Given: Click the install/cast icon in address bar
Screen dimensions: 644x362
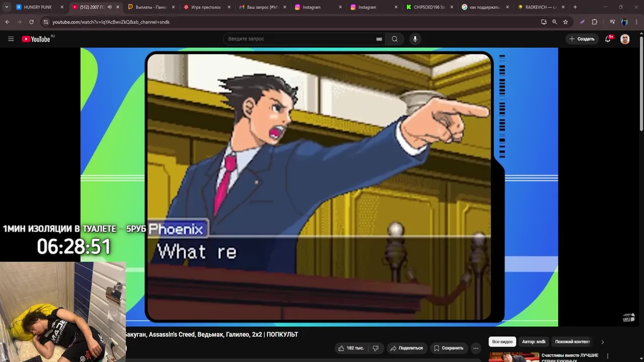Looking at the screenshot, I should pyautogui.click(x=544, y=22).
